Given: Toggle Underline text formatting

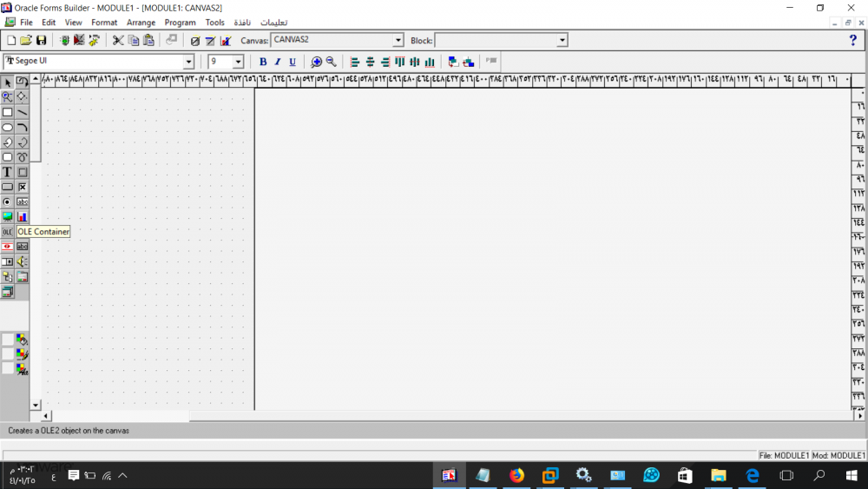Looking at the screenshot, I should 293,62.
